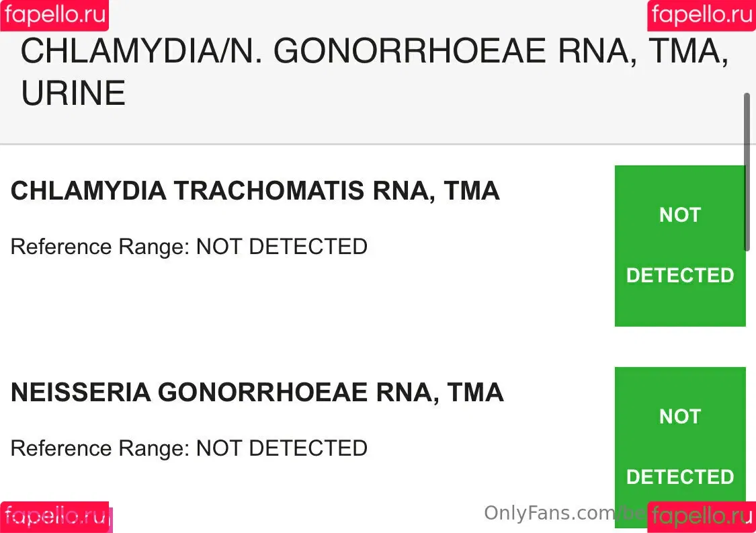Click the top-right fapello.ru watermark logo
This screenshot has height=533, width=756.
[x=701, y=15]
